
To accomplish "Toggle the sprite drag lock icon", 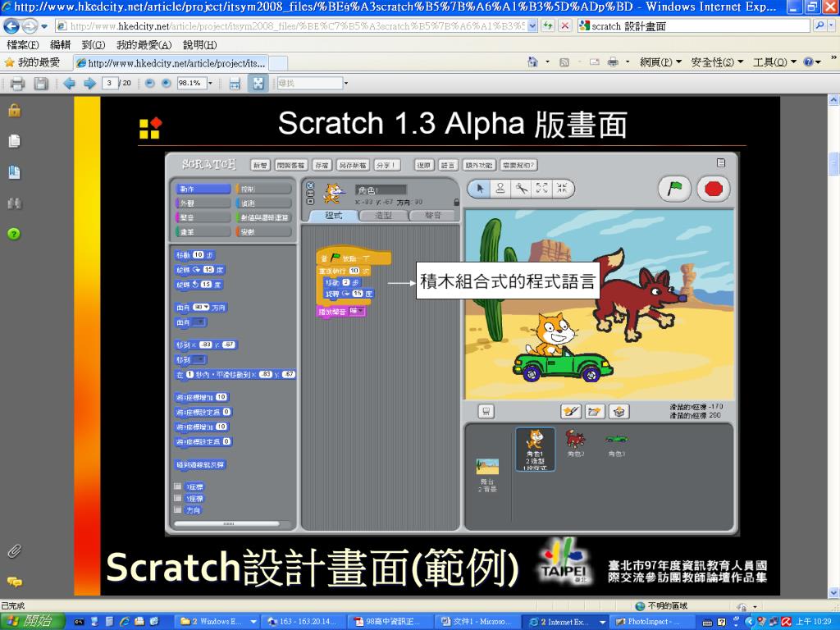I will coord(456,203).
